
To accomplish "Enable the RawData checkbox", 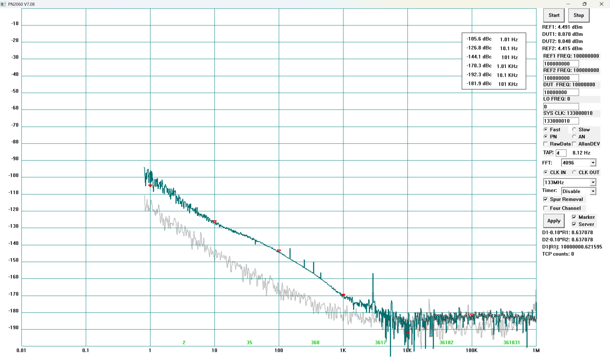I will pyautogui.click(x=545, y=144).
